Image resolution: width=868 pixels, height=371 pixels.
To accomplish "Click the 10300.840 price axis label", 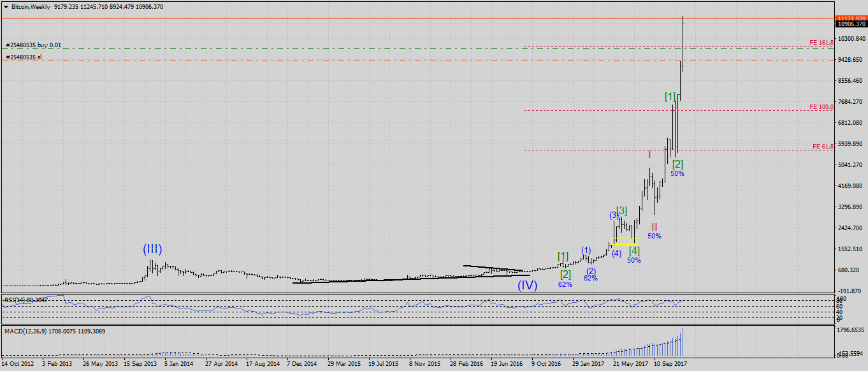I will point(853,38).
